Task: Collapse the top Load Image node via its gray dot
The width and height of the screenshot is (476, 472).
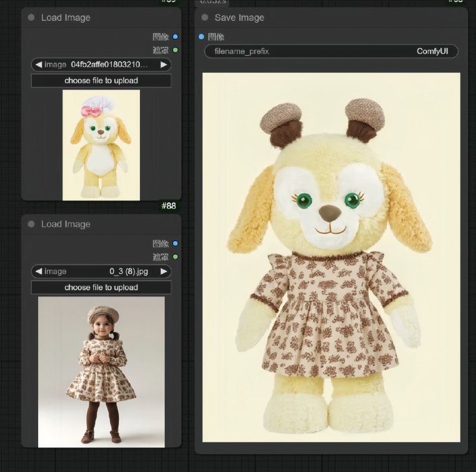Action: tap(31, 17)
